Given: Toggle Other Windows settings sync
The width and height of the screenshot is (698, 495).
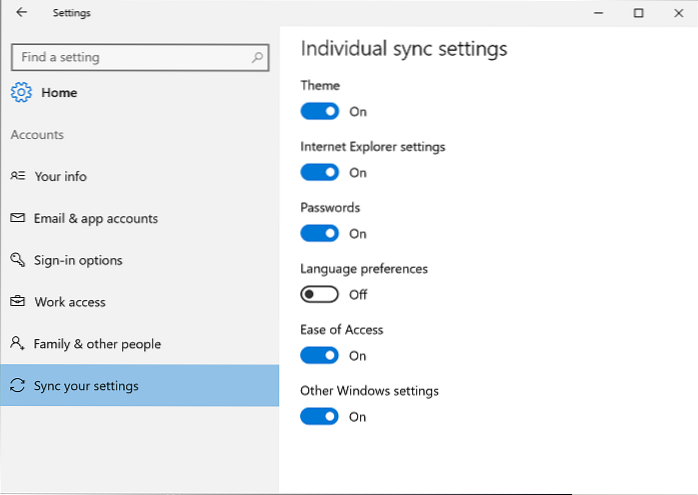Looking at the screenshot, I should tap(320, 416).
